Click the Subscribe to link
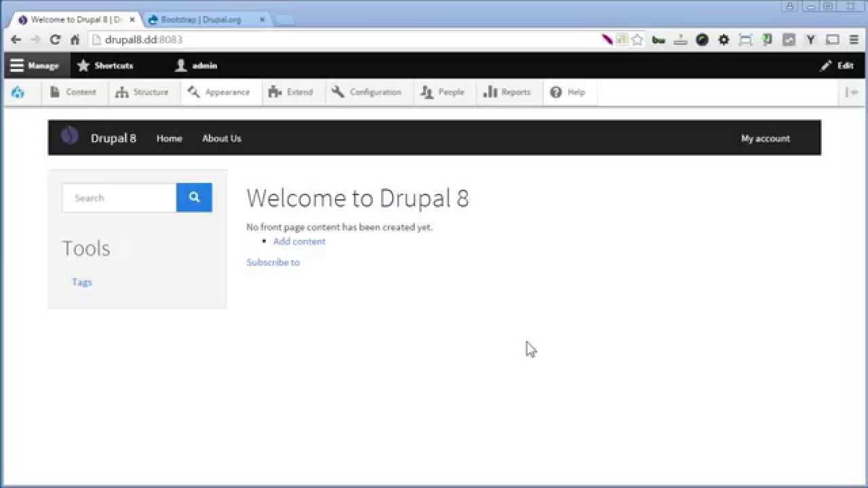This screenshot has width=868, height=488. coord(273,262)
